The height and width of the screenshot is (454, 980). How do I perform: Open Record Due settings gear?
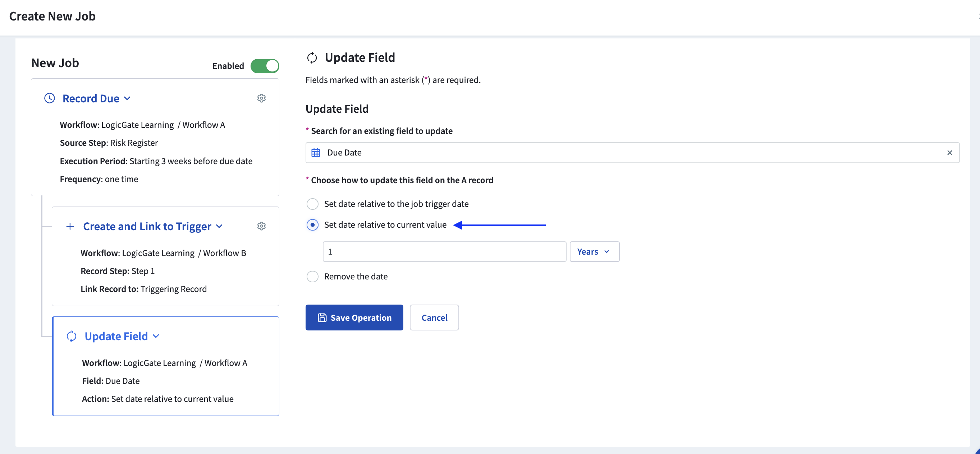click(x=261, y=98)
